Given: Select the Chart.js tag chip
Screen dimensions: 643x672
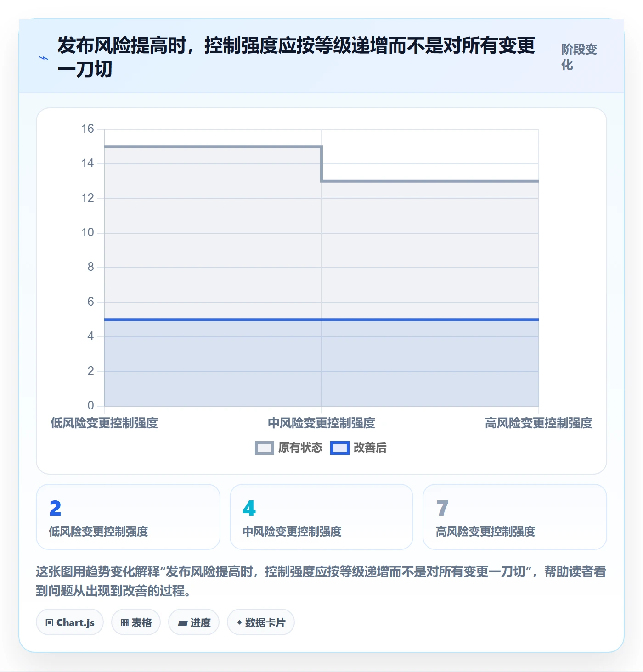Looking at the screenshot, I should (x=70, y=622).
